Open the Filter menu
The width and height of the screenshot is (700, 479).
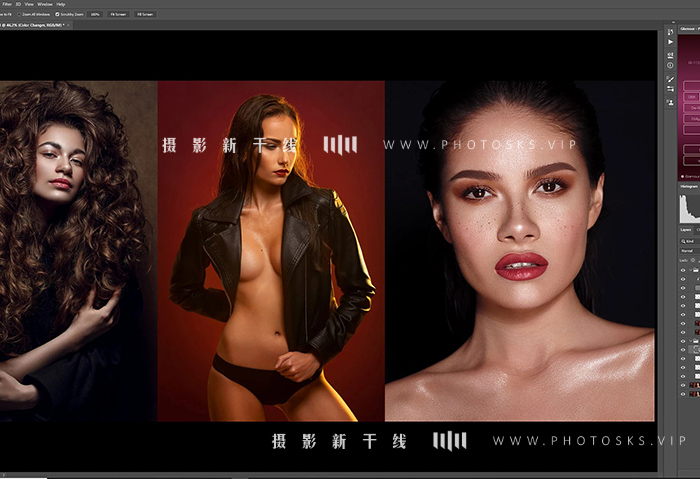(8, 4)
